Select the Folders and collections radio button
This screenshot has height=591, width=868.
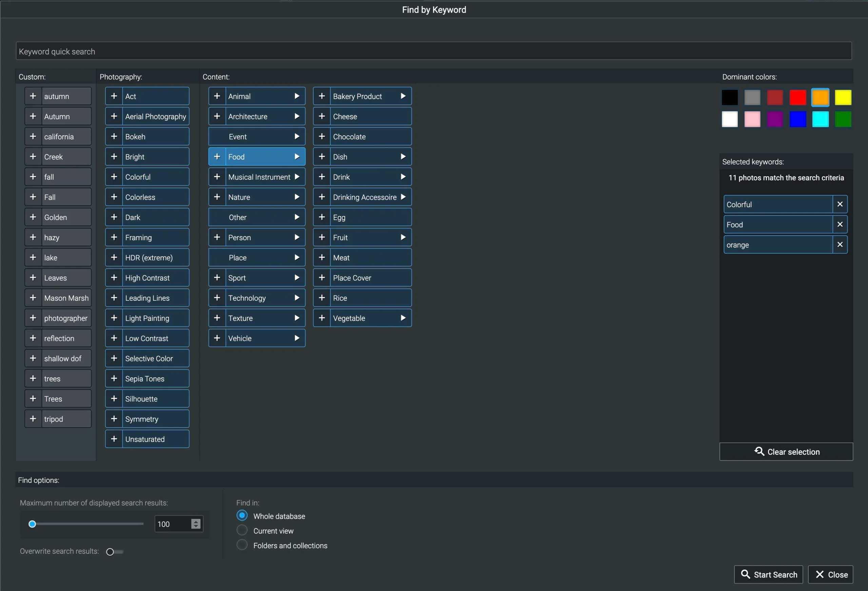pos(242,545)
